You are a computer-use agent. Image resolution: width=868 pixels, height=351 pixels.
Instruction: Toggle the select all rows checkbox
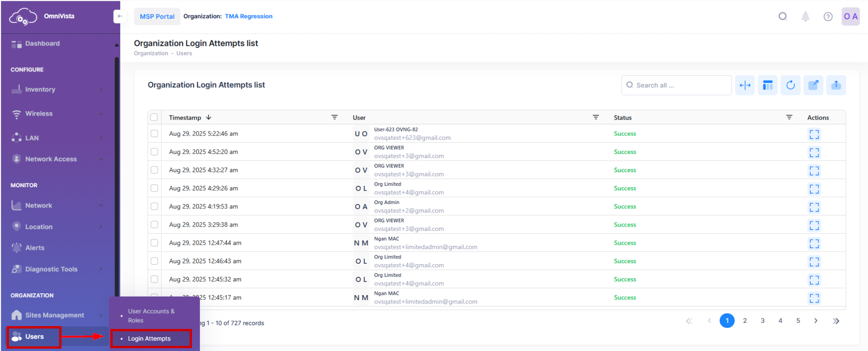(154, 117)
